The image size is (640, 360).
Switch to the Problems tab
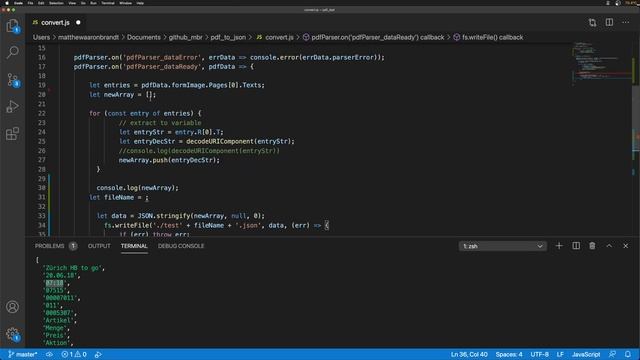coord(49,246)
